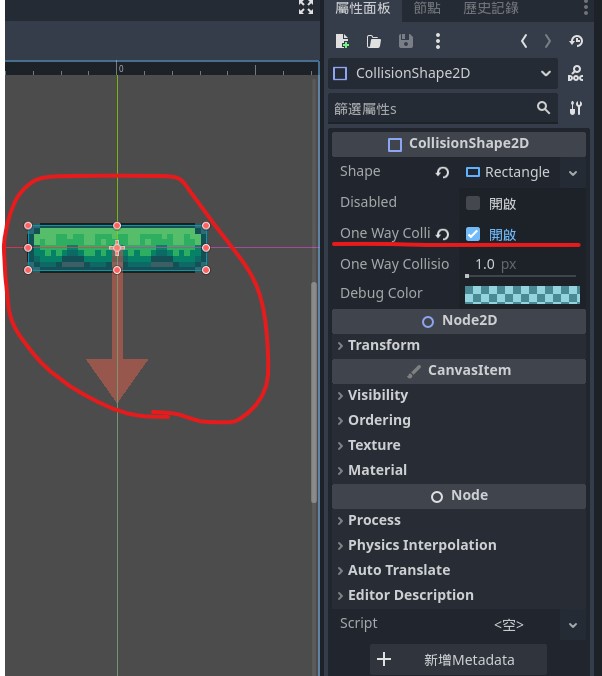Click the Rectangle shape resource field

point(510,173)
